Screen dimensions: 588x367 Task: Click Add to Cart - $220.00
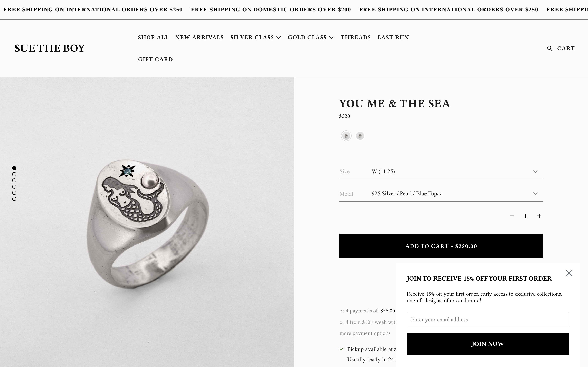tap(441, 246)
